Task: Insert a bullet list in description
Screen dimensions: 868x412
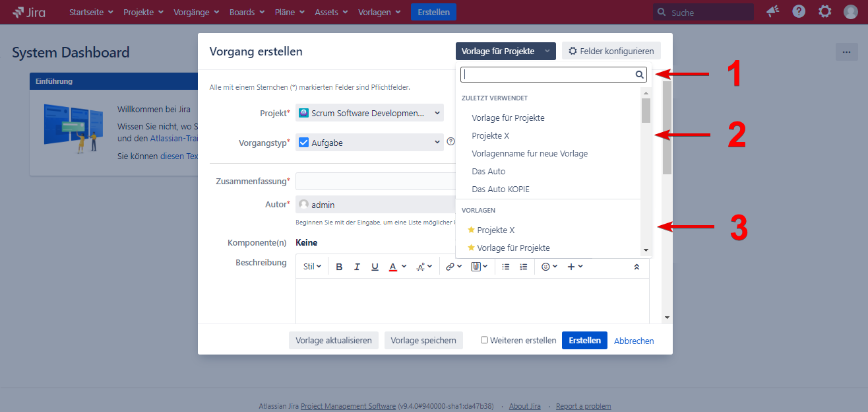Action: tap(506, 267)
